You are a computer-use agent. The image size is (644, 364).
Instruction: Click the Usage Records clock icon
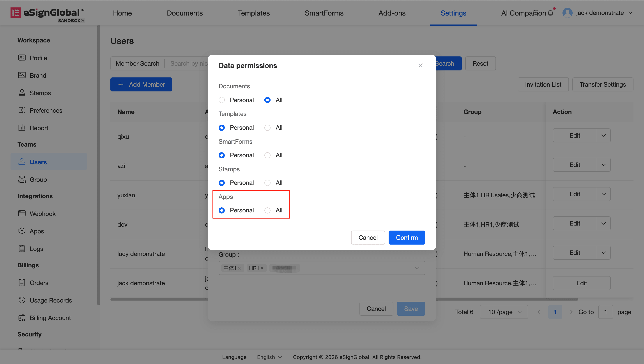point(22,300)
